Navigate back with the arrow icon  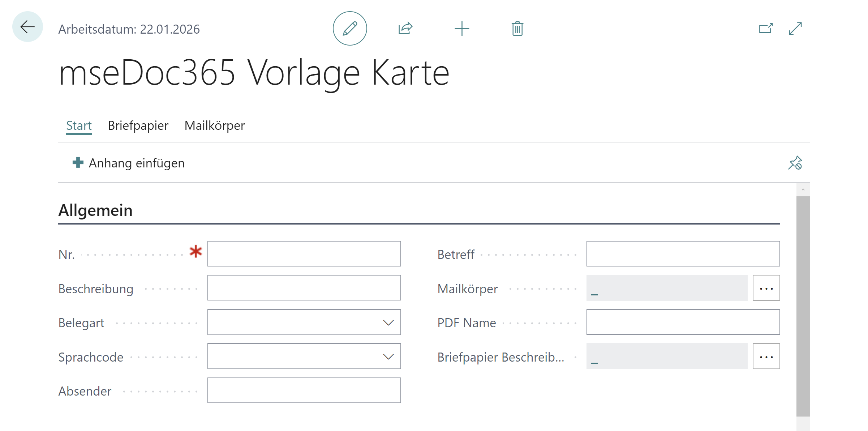(27, 27)
